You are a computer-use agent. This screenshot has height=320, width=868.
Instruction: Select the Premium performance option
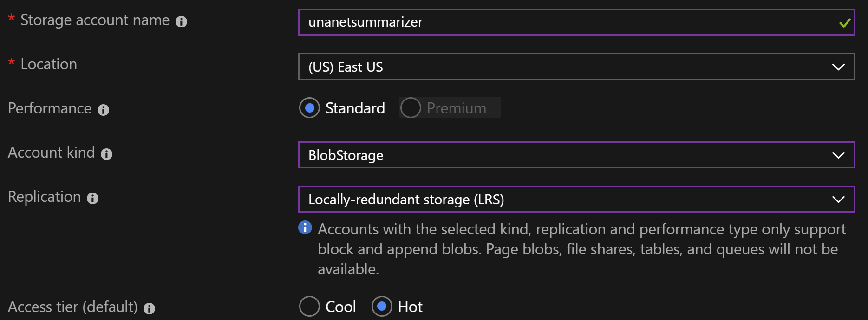411,108
